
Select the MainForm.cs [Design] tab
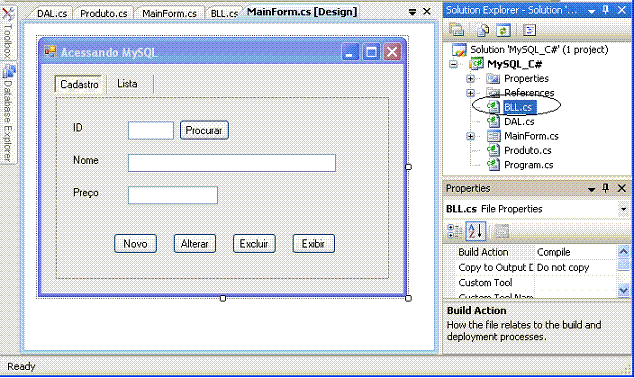302,12
